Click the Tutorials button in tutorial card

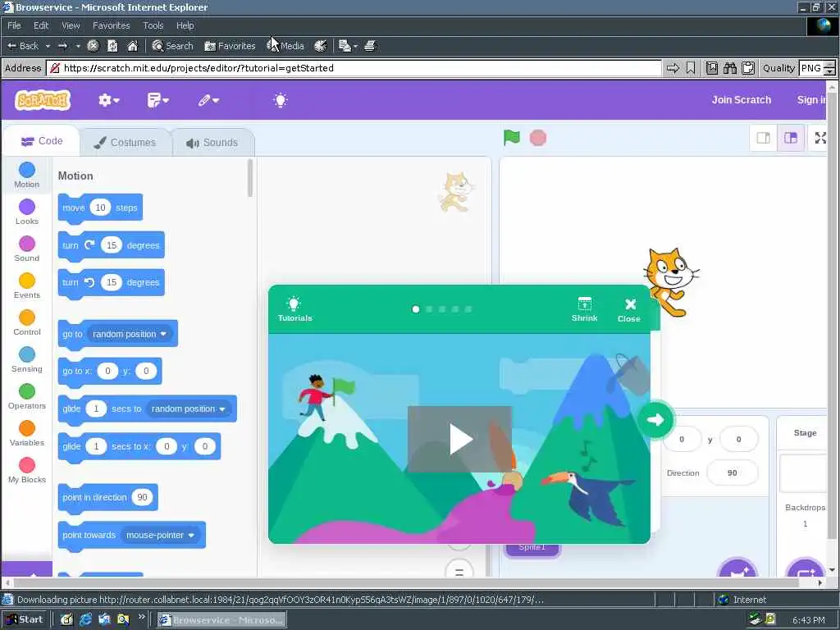(x=294, y=309)
